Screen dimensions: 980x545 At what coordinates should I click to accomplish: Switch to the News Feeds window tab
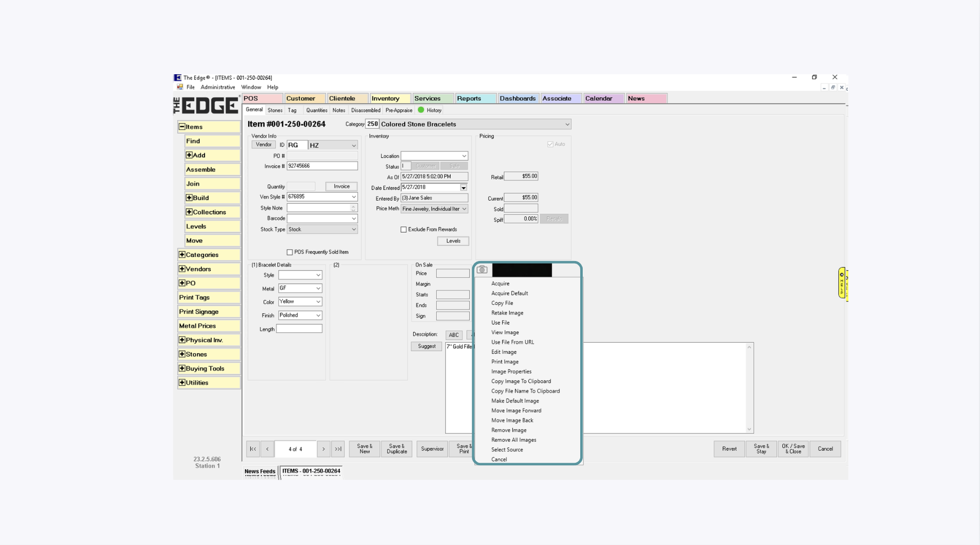(260, 471)
